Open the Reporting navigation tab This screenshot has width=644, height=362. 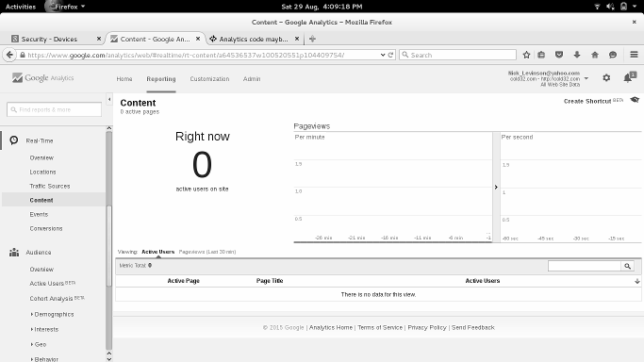[161, 79]
